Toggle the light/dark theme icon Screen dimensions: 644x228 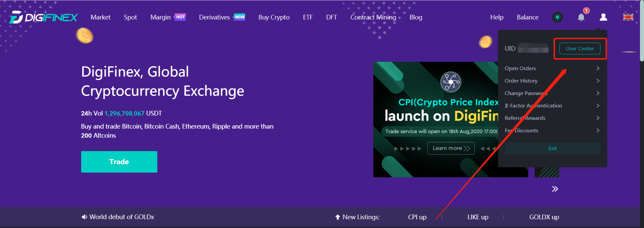tap(557, 17)
